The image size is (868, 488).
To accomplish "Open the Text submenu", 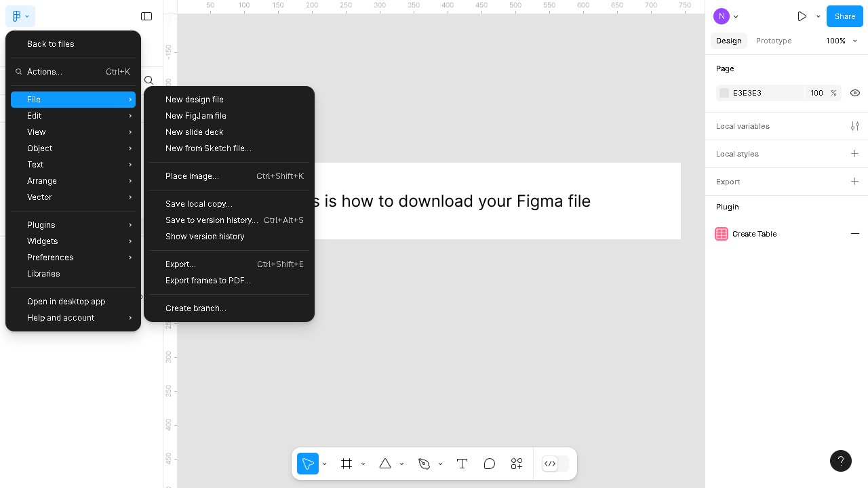I will tap(73, 165).
